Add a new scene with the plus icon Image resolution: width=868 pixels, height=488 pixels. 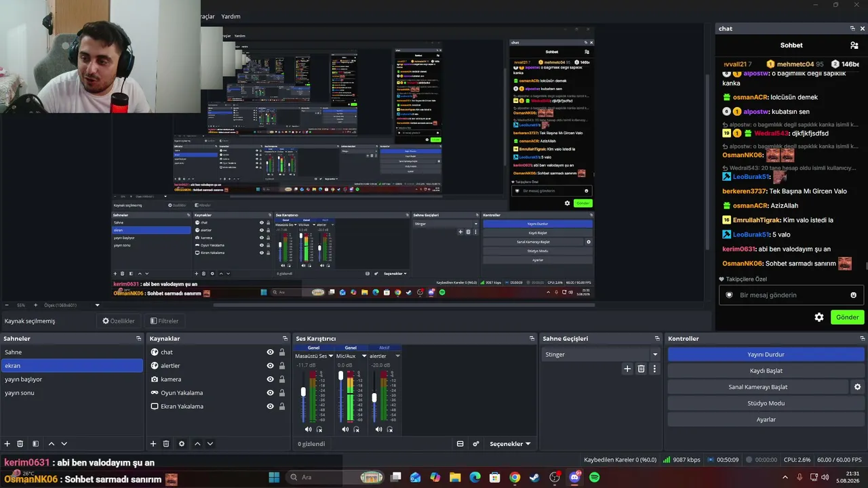click(x=7, y=444)
